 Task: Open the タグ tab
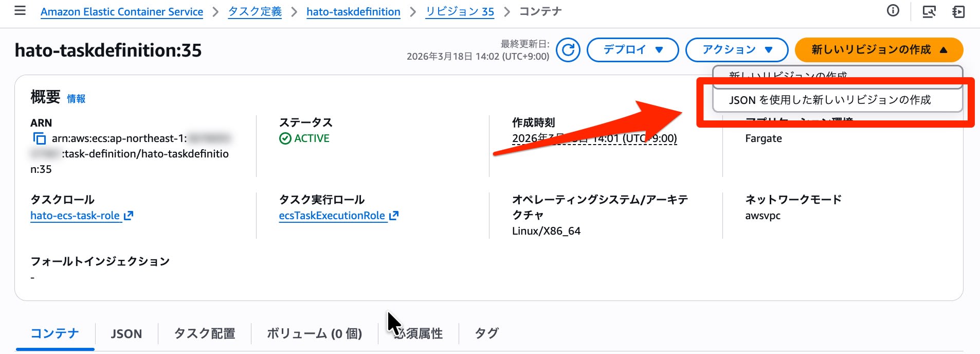[x=486, y=334]
